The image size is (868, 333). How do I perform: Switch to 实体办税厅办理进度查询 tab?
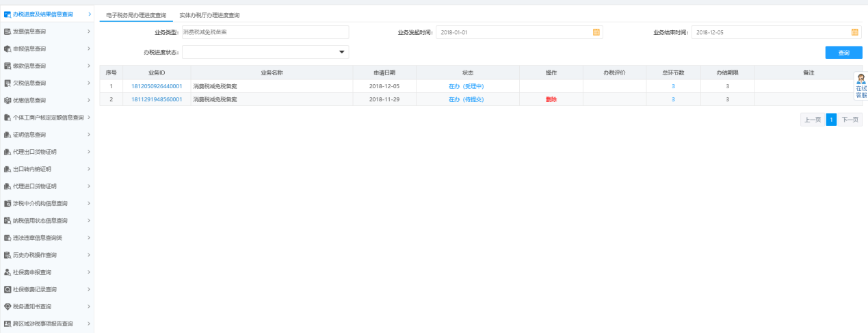(x=209, y=15)
